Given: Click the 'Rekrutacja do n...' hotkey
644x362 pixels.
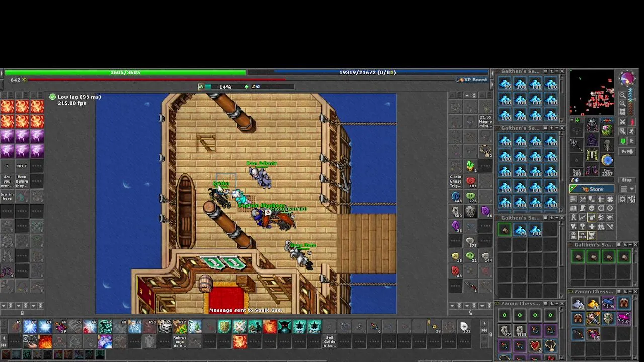Looking at the screenshot, I should pos(180,342).
